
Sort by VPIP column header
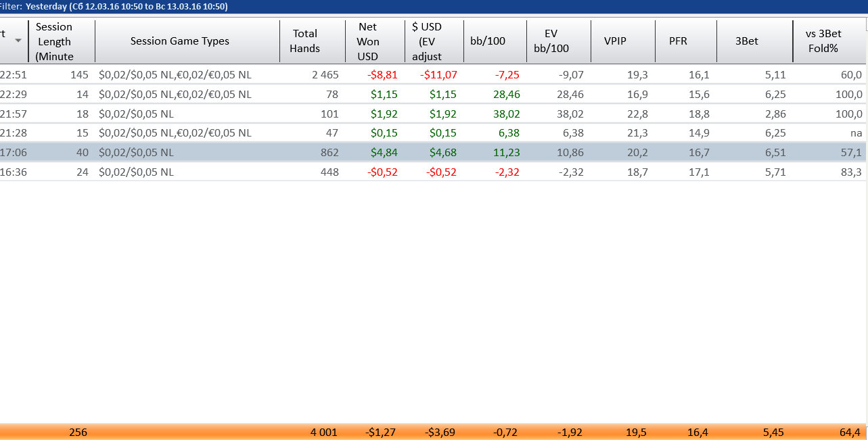pyautogui.click(x=622, y=41)
